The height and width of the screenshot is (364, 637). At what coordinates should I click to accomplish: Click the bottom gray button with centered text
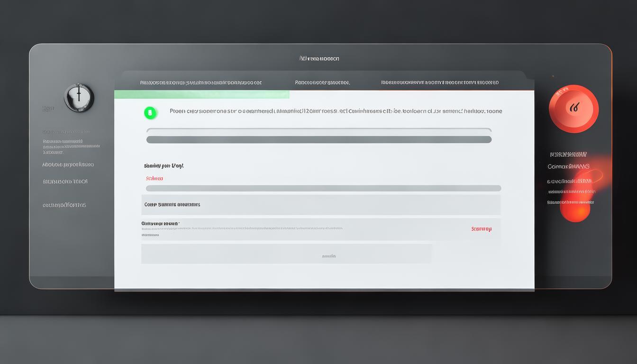pyautogui.click(x=286, y=255)
